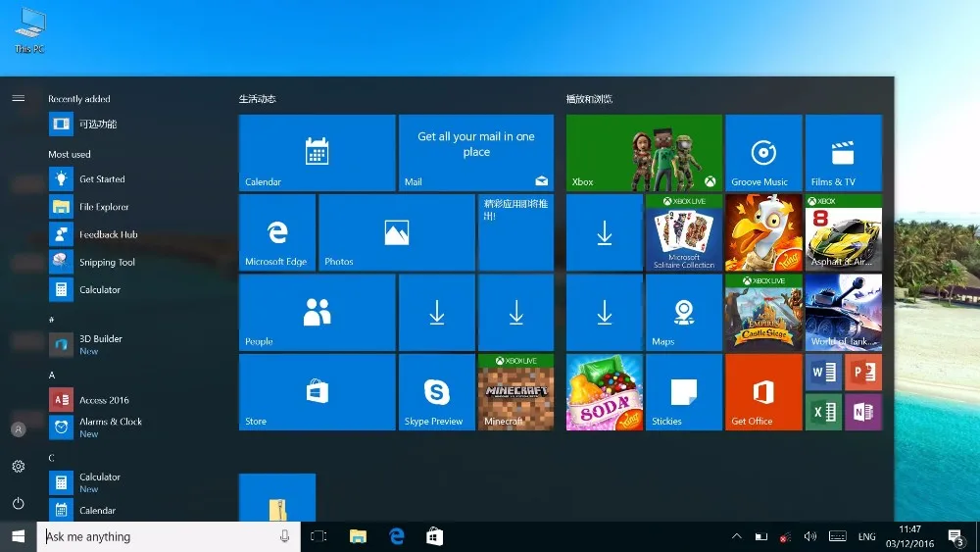The height and width of the screenshot is (552, 980).
Task: Click the Windows Start button
Action: [x=18, y=536]
